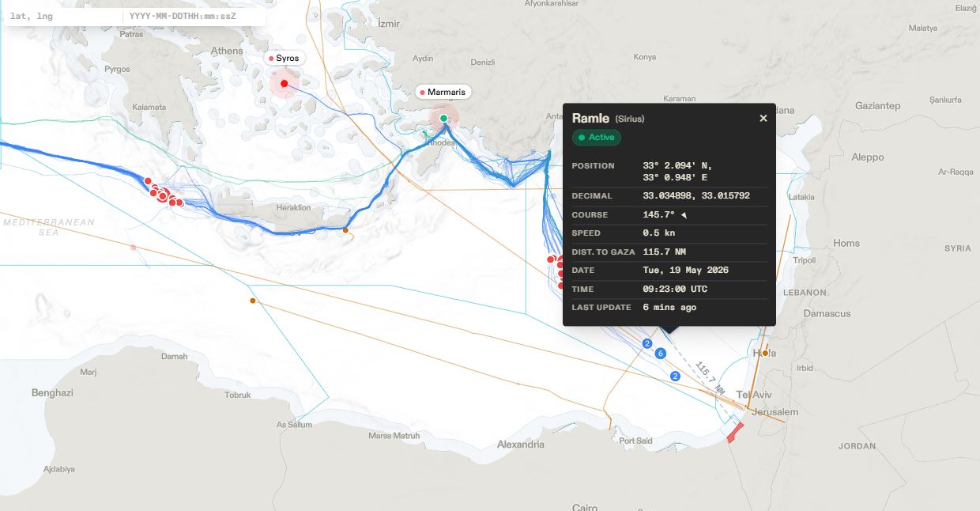Click the (Sirius) subtitle in the popup

coord(630,119)
